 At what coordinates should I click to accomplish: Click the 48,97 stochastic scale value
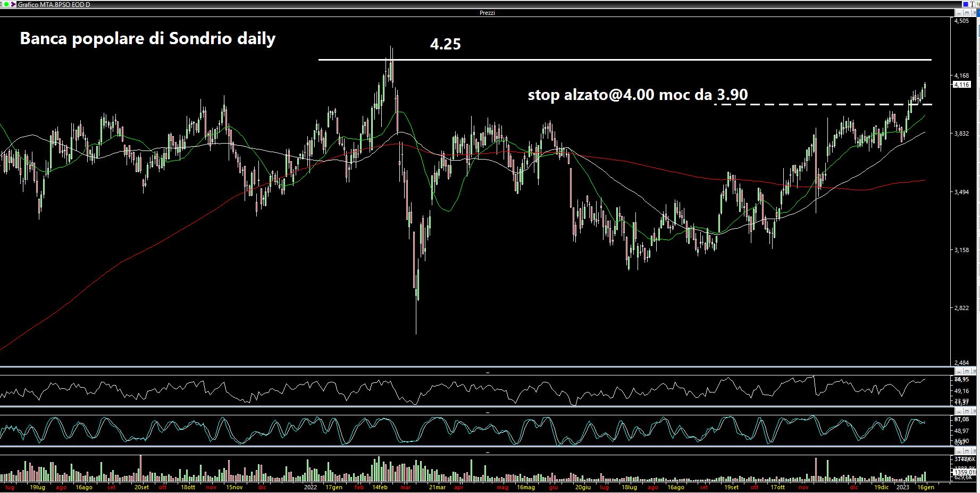(x=961, y=431)
